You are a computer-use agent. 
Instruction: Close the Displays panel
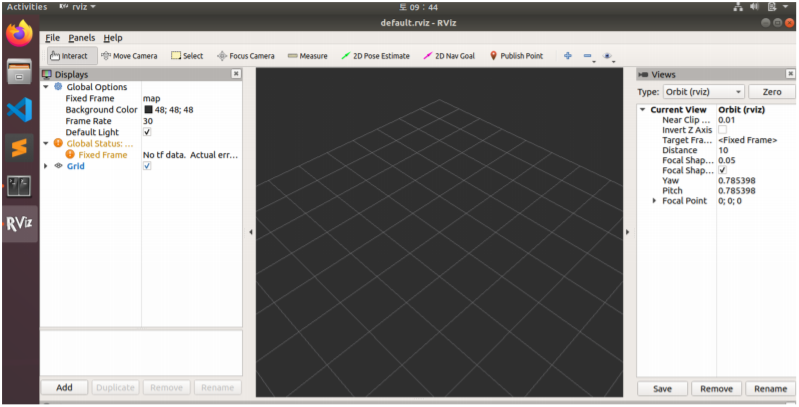tap(236, 74)
